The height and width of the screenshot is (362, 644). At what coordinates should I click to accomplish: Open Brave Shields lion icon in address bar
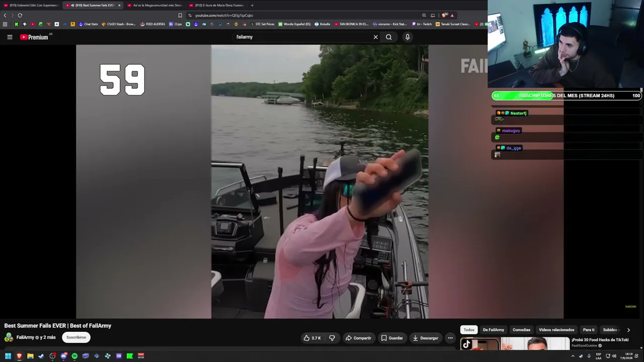445,15
